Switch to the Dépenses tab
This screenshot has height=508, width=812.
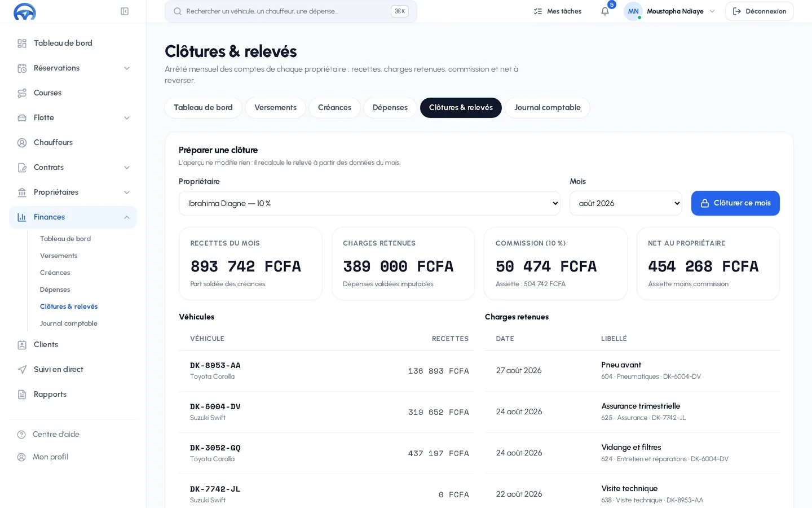click(x=390, y=108)
